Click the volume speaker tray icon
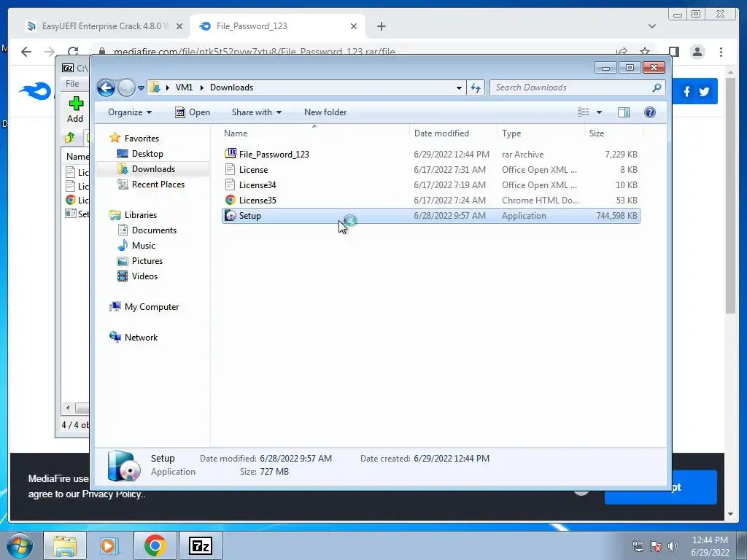The height and width of the screenshot is (560, 747). pyautogui.click(x=673, y=546)
